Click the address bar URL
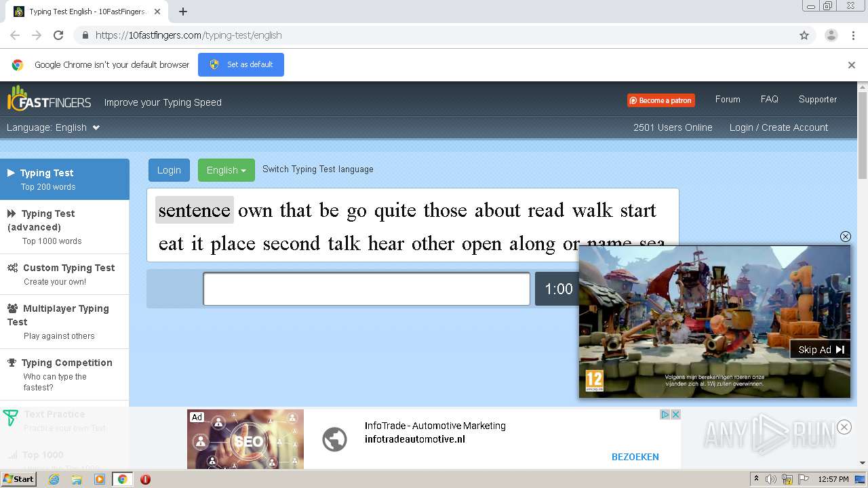868x488 pixels. [x=189, y=35]
